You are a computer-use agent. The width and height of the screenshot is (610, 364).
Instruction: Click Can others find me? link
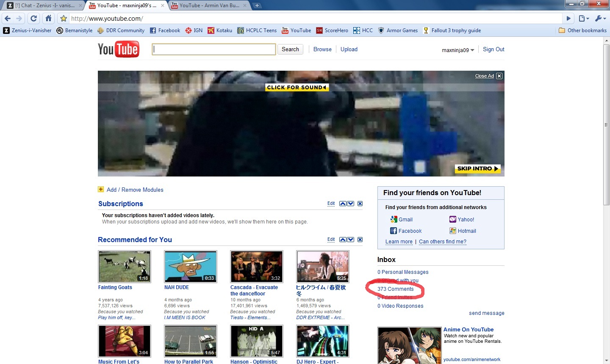[443, 242]
